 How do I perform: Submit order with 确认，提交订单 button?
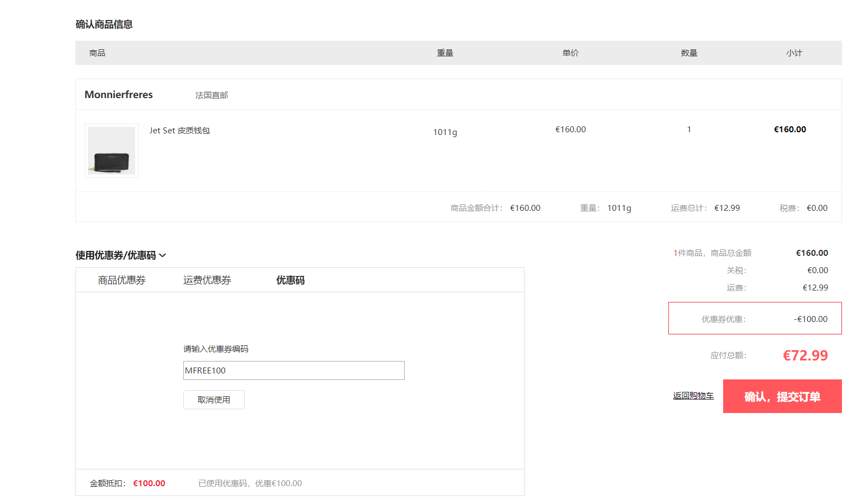coord(782,396)
